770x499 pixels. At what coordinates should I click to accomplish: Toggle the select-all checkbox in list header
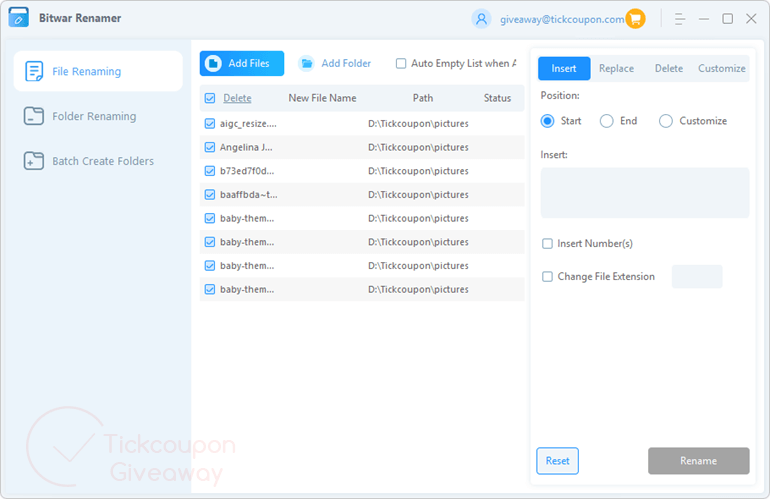coord(210,98)
